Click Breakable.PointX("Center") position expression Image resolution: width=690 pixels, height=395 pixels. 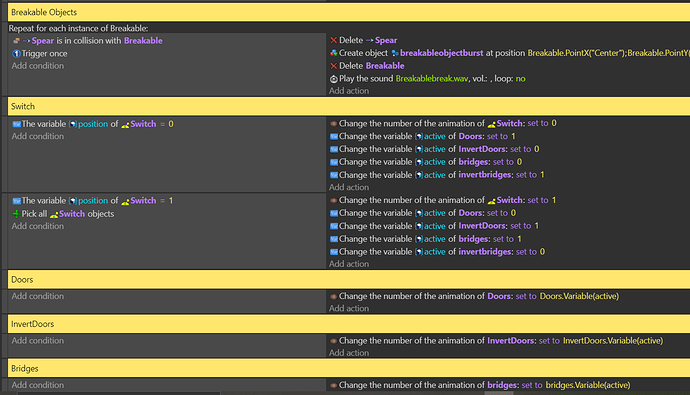click(x=576, y=53)
